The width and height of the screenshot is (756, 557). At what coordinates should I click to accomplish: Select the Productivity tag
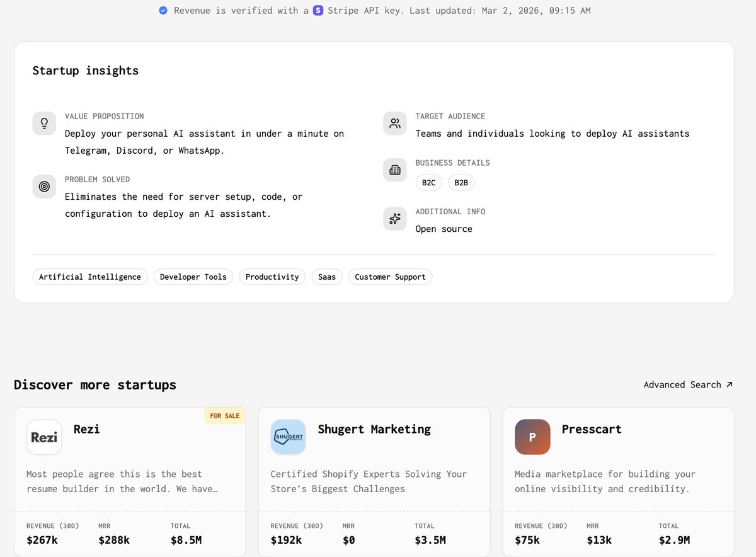tap(272, 277)
